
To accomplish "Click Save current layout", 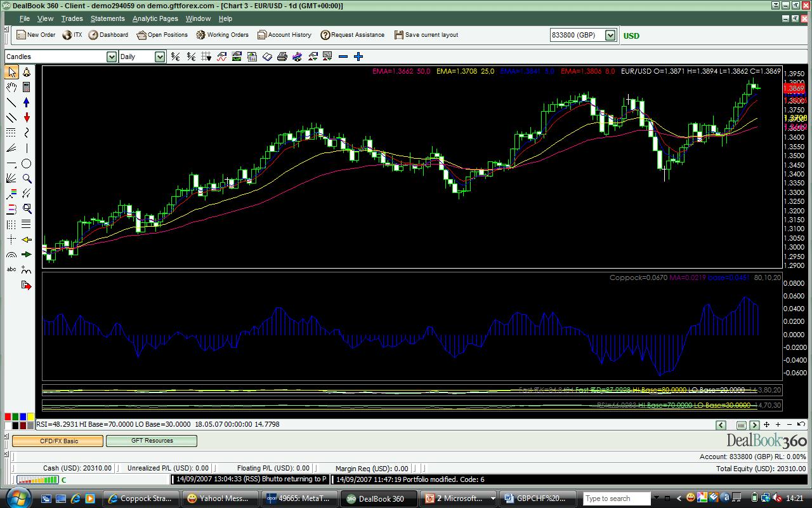I will 426,35.
